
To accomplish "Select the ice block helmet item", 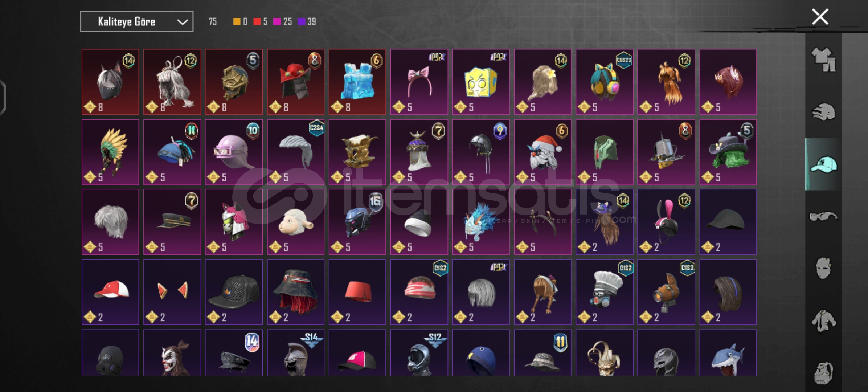I will [x=357, y=82].
